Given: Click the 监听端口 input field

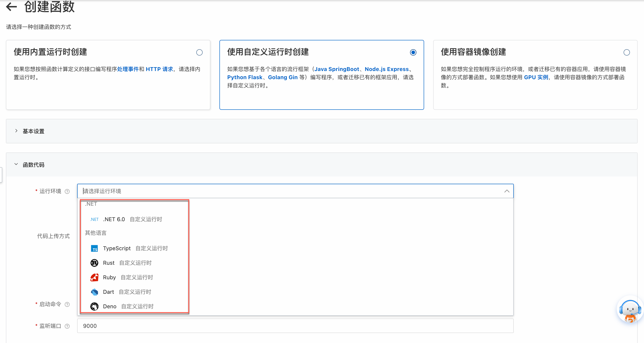Looking at the screenshot, I should click(295, 326).
